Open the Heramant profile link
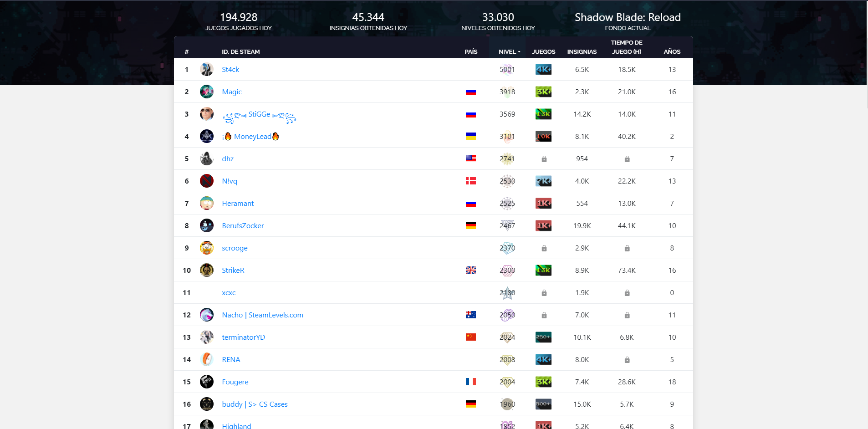 [x=238, y=204]
